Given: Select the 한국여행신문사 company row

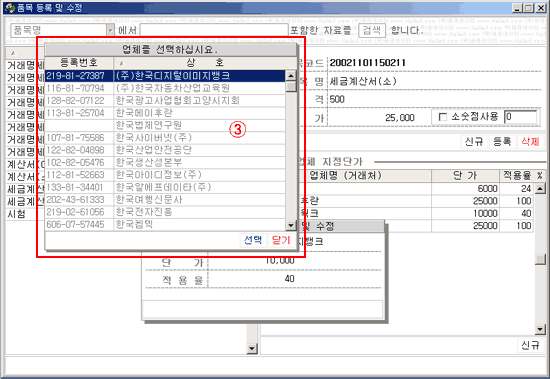Looking at the screenshot, I should point(166,200).
